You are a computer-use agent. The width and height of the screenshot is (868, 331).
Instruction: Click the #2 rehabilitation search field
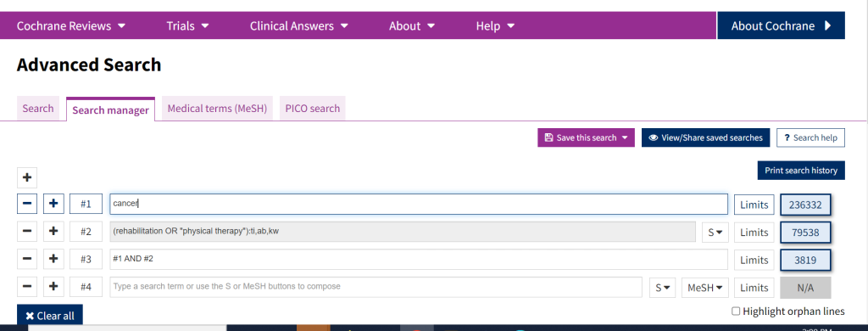tap(403, 232)
